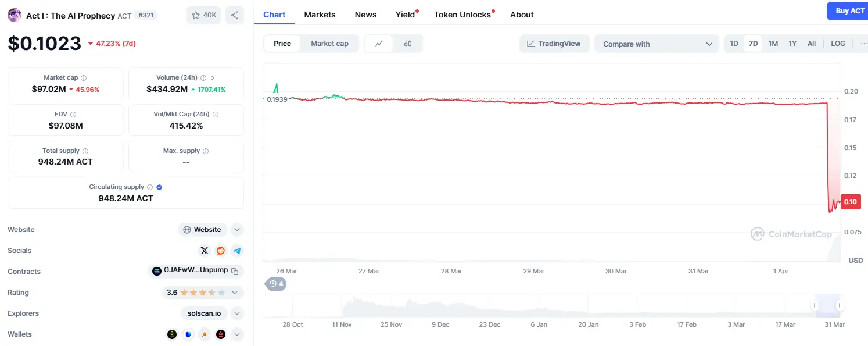Viewport: 868px width, 346px height.
Task: Expand the Website links chevron
Action: (x=237, y=230)
